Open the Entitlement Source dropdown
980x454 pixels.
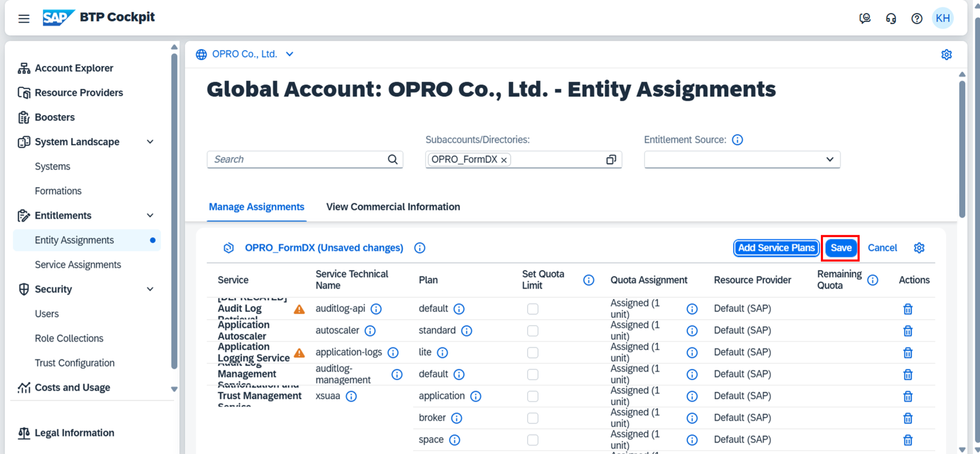point(830,160)
